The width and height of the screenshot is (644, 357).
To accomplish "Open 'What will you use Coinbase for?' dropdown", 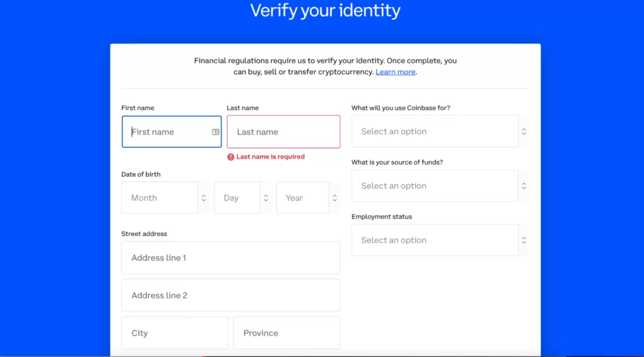I will click(435, 131).
